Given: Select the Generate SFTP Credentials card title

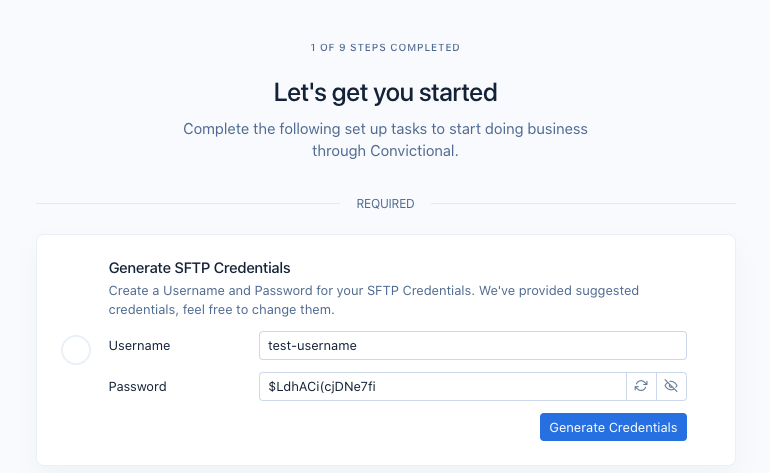Looking at the screenshot, I should [199, 267].
